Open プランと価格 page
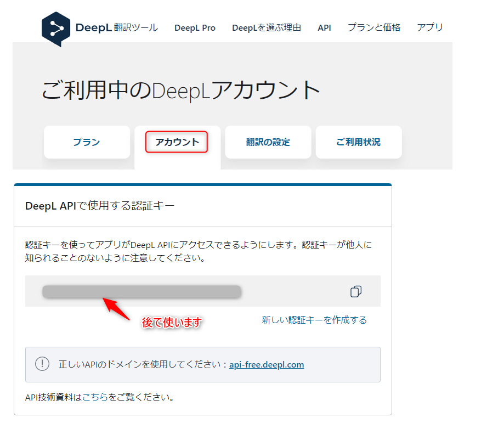Image resolution: width=504 pixels, height=423 pixels. pyautogui.click(x=374, y=27)
